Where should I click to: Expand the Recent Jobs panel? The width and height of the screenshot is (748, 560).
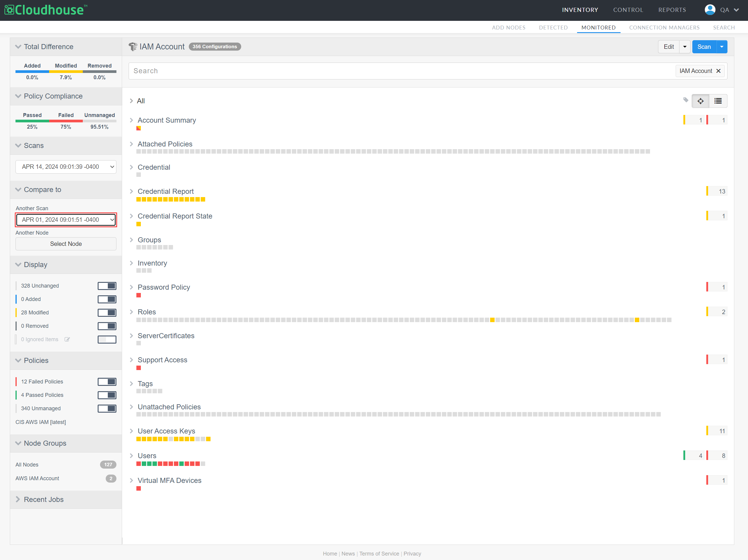tap(18, 500)
